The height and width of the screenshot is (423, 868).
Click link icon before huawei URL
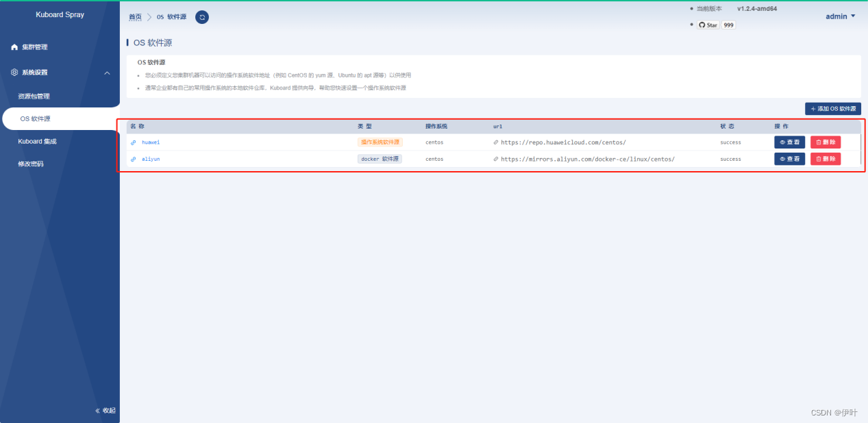(496, 142)
